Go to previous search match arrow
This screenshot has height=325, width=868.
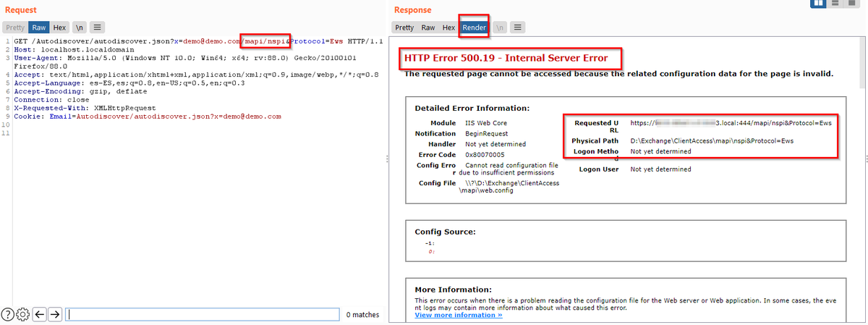(x=39, y=314)
